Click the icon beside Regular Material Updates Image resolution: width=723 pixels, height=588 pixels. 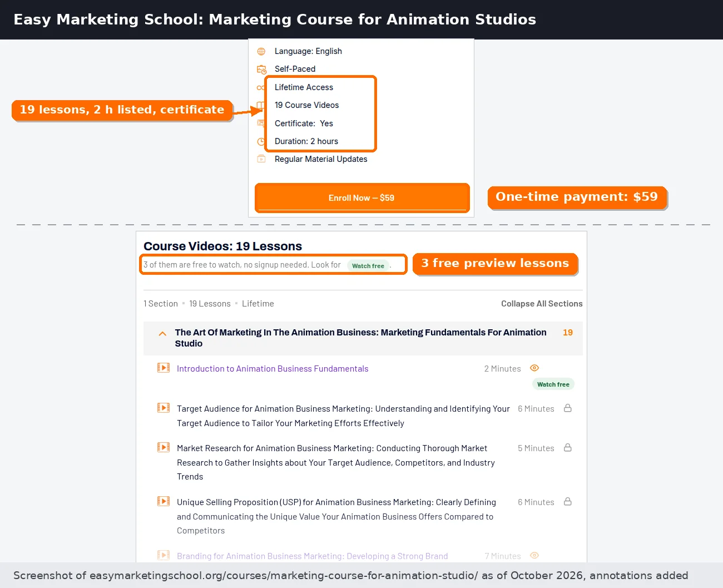pyautogui.click(x=261, y=159)
